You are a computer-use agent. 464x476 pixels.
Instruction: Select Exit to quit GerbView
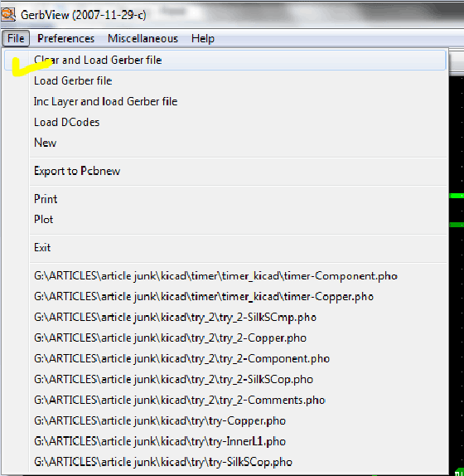[225, 247]
